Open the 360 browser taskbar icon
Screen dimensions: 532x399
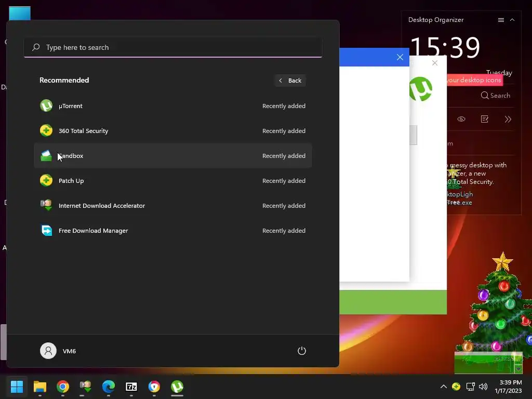154,387
